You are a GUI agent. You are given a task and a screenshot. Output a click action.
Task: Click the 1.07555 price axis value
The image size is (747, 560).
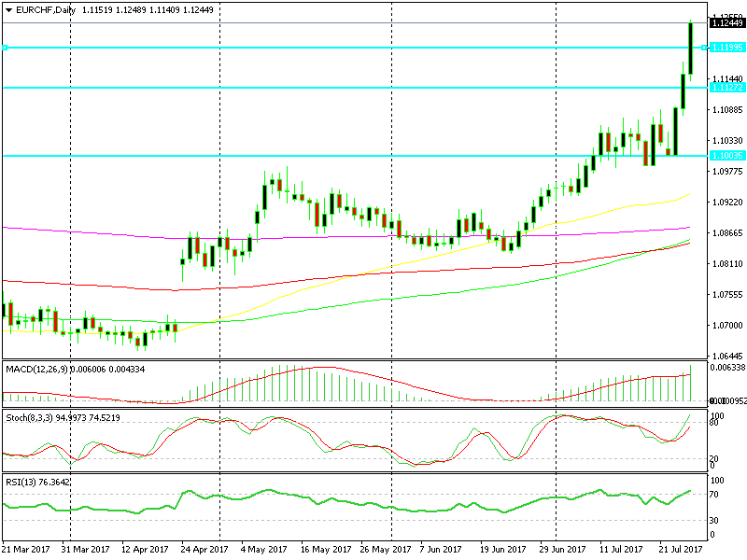[727, 295]
